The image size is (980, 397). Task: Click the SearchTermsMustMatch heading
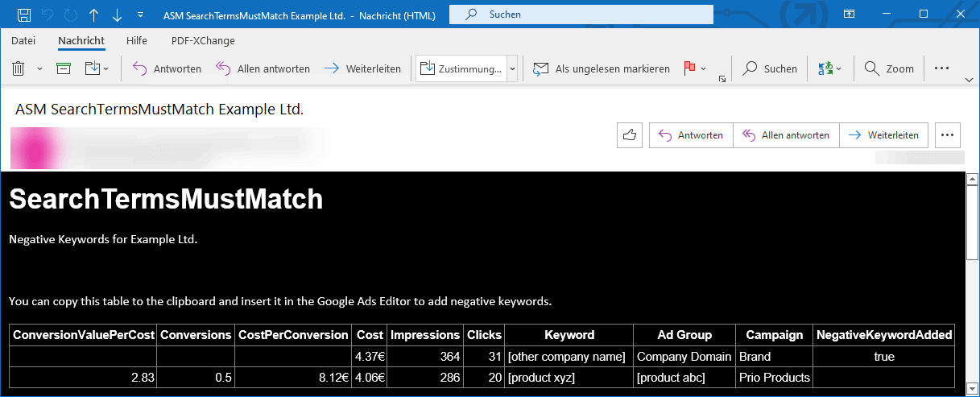pyautogui.click(x=166, y=199)
